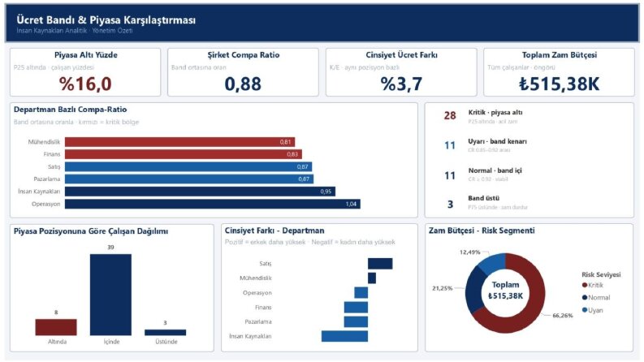This screenshot has height=362, width=644.
Task: Click the 66,26% data label
Action: (x=563, y=316)
